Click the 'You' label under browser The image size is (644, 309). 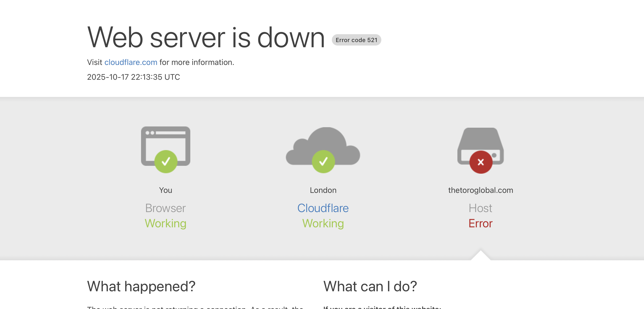click(165, 190)
